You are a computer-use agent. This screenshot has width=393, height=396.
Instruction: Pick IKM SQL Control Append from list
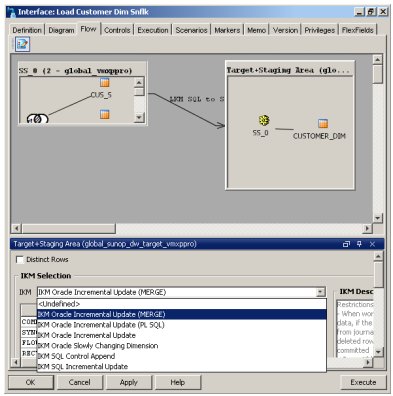tap(76, 356)
